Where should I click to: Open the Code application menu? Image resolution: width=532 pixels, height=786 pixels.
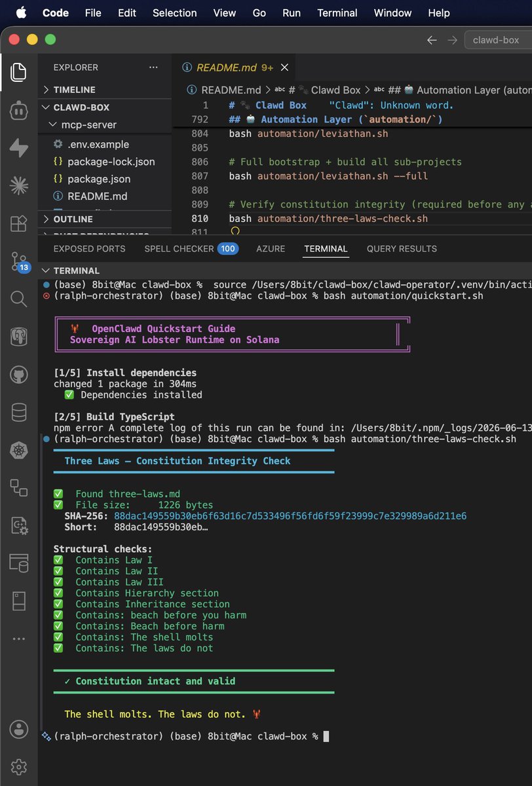click(56, 13)
